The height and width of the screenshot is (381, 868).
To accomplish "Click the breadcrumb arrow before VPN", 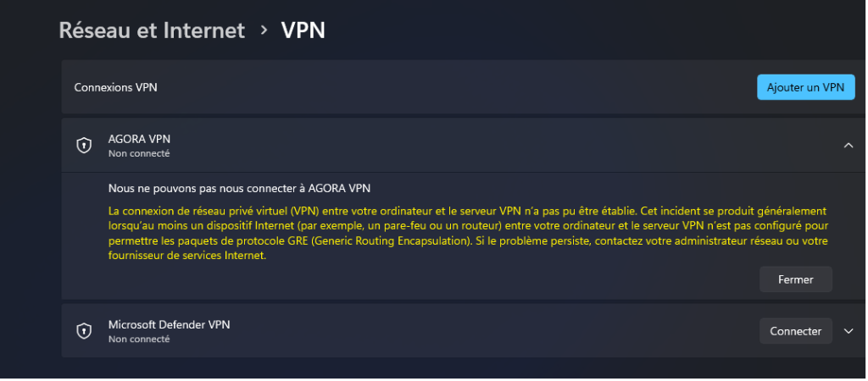I will [x=264, y=30].
